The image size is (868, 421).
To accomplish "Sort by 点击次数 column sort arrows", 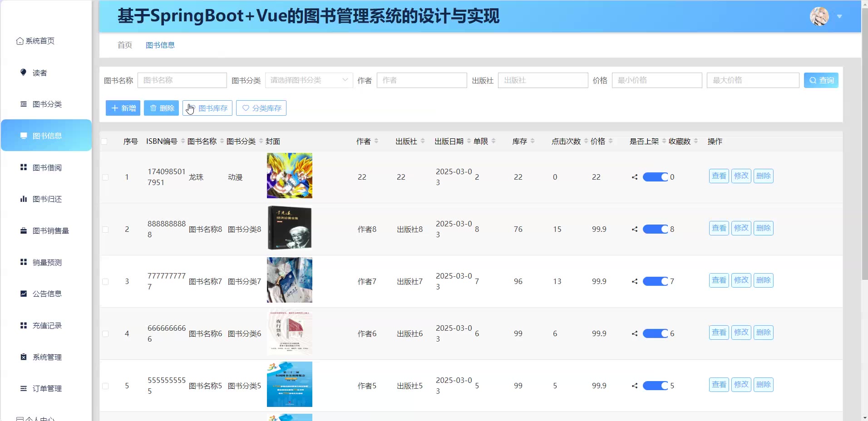I will click(x=586, y=141).
